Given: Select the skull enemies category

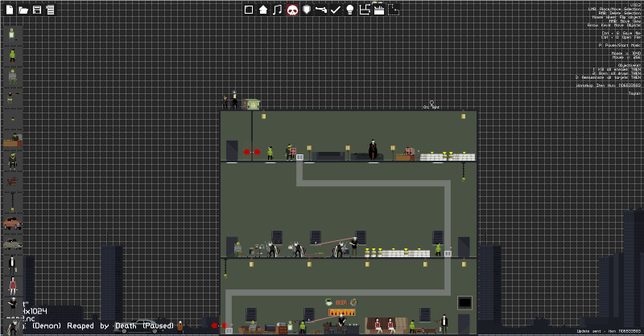Looking at the screenshot, I should [292, 10].
